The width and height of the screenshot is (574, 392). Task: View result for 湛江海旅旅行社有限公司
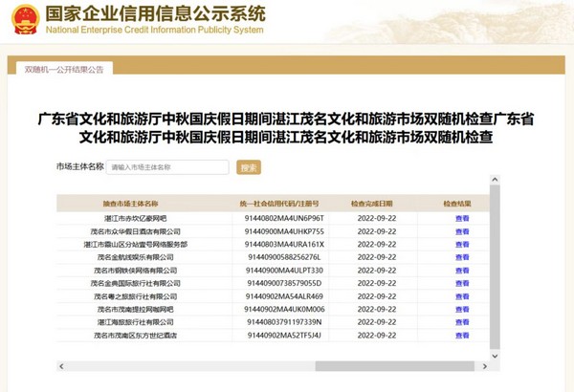coord(462,322)
